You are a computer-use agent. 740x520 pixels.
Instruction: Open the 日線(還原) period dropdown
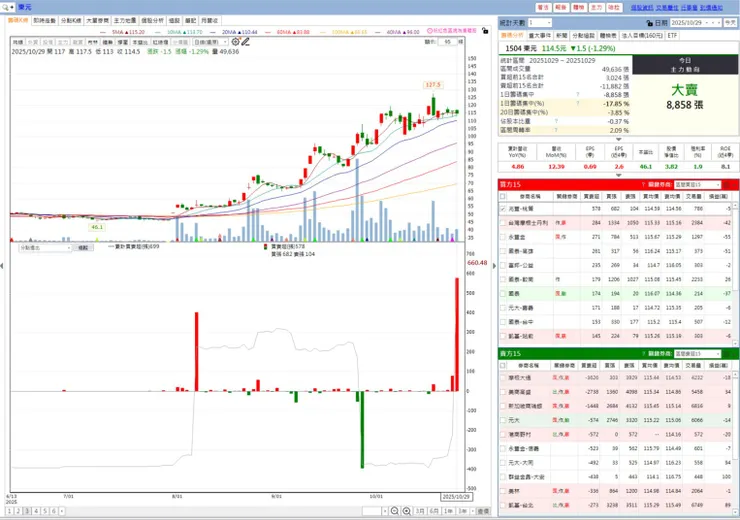pos(211,42)
